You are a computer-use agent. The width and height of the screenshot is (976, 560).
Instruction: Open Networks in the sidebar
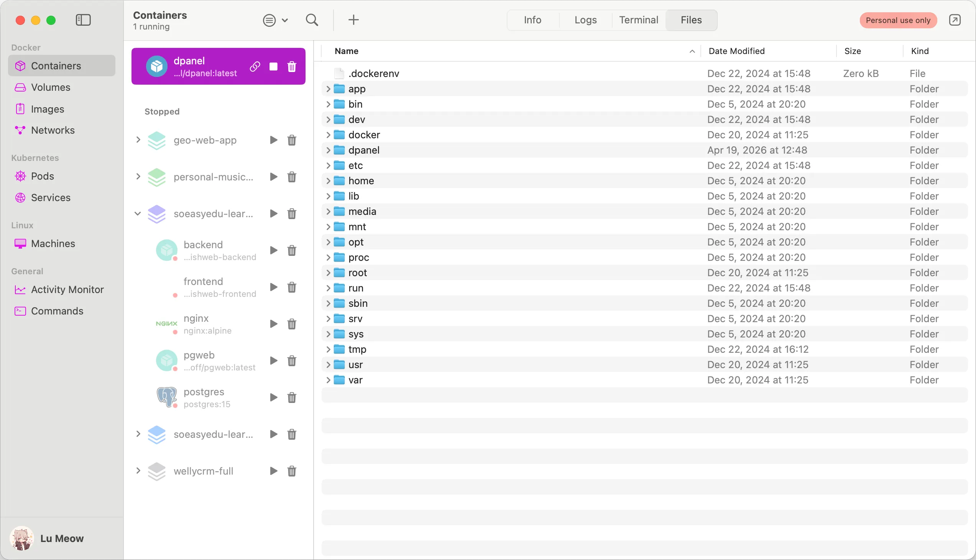(62, 130)
